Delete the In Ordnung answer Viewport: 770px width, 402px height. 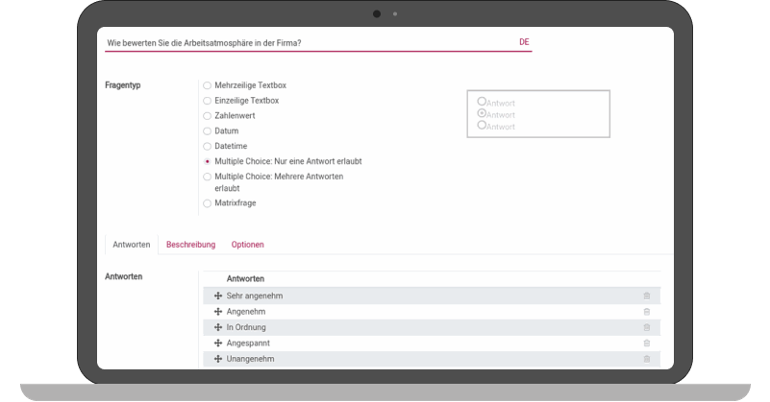click(x=646, y=327)
